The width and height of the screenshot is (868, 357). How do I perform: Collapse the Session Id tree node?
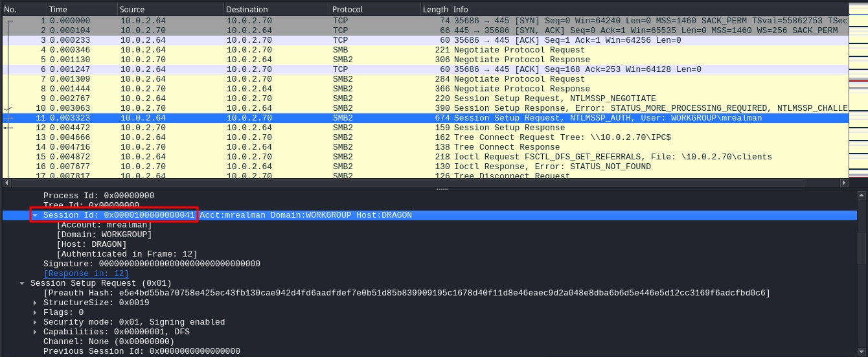pyautogui.click(x=36, y=215)
